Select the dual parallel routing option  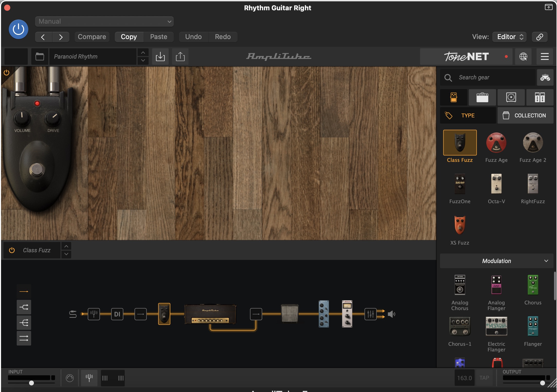pyautogui.click(x=24, y=338)
